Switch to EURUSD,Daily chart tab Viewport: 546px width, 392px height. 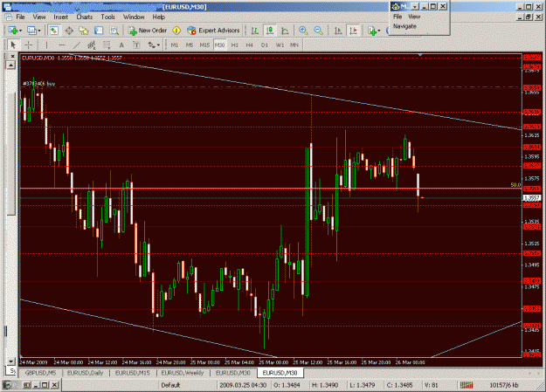[x=85, y=373]
